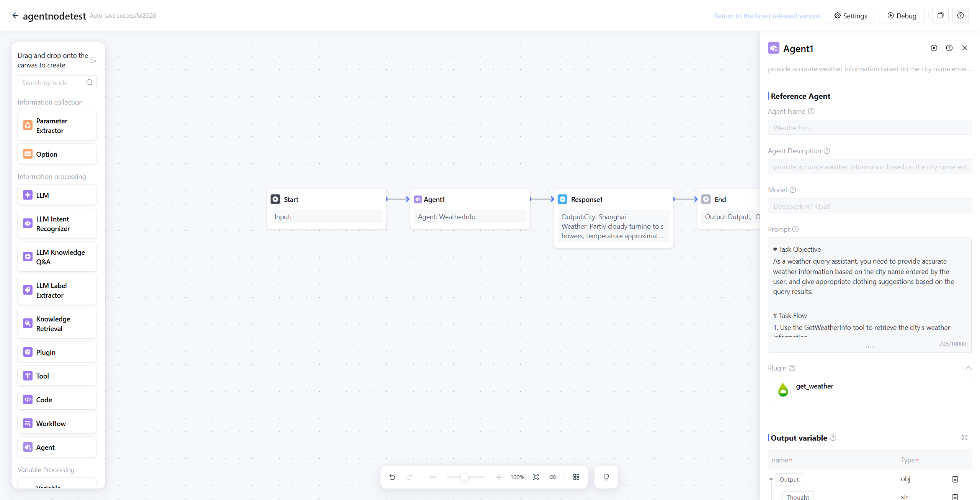980x500 pixels.
Task: Click the zoom level slider handle
Action: [x=464, y=477]
